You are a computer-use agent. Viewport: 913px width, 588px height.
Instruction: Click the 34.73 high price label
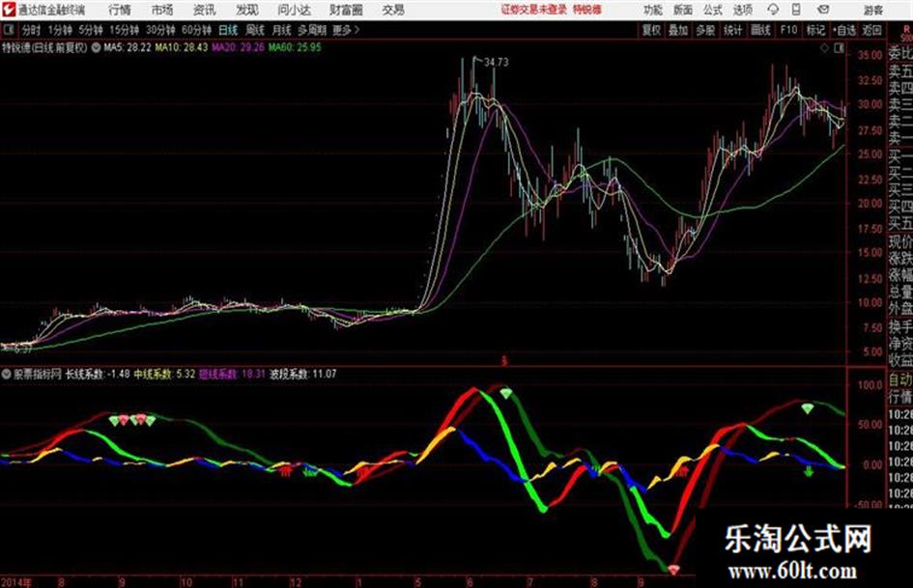pos(496,63)
